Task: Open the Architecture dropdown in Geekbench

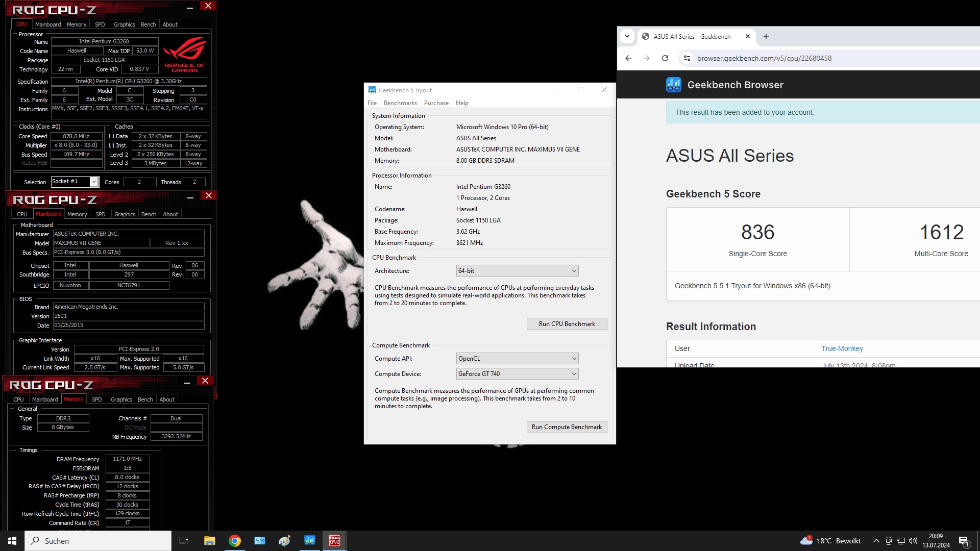Action: [517, 271]
